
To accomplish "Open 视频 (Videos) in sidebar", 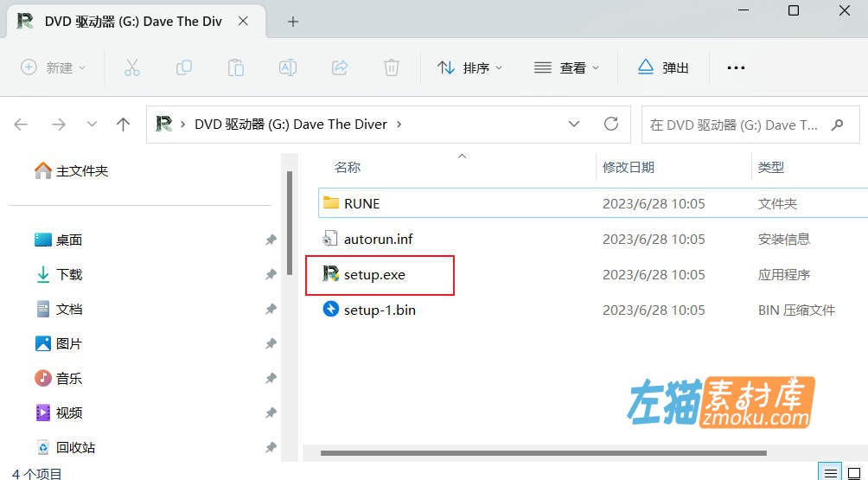I will (x=58, y=413).
